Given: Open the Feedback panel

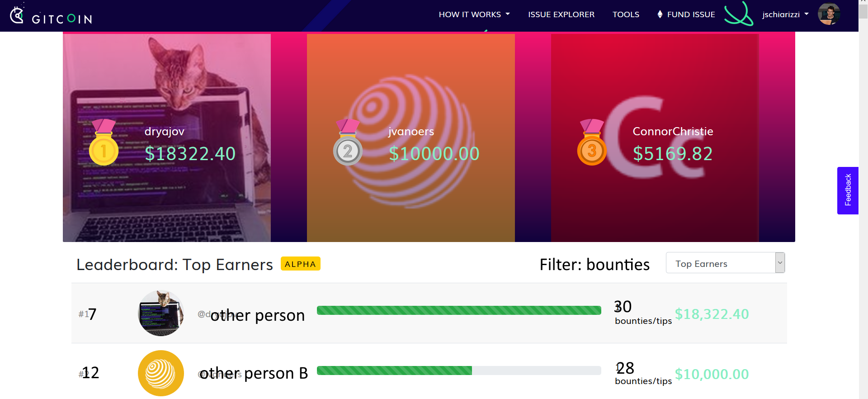Looking at the screenshot, I should pyautogui.click(x=848, y=190).
